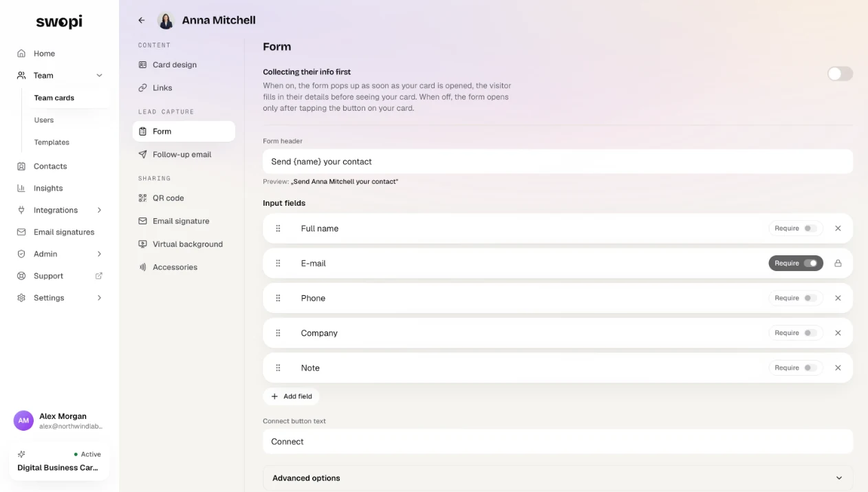Click the Settings gear icon
Image resolution: width=868 pixels, height=492 pixels.
[21, 298]
